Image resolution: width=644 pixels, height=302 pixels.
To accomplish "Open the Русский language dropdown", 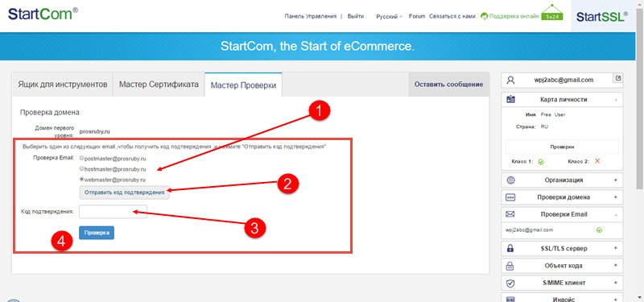I will [x=389, y=16].
